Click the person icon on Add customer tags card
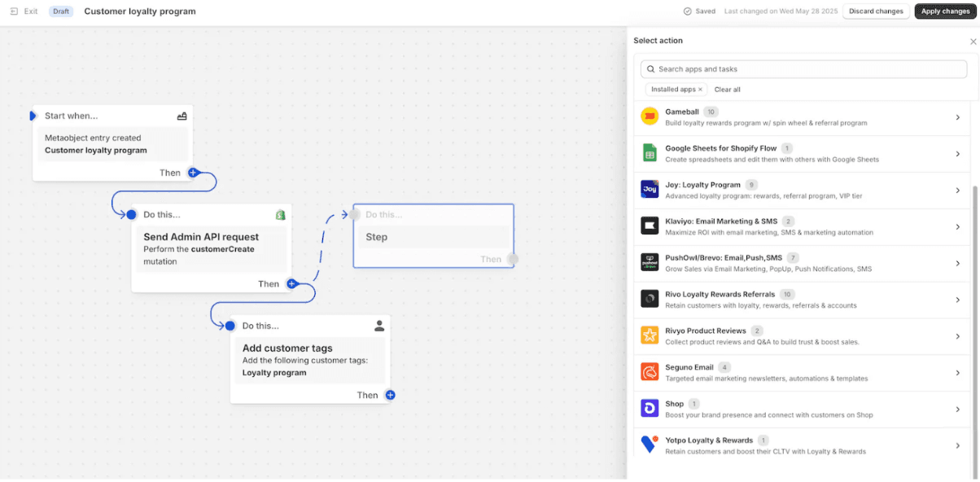The width and height of the screenshot is (980, 482). 379,325
